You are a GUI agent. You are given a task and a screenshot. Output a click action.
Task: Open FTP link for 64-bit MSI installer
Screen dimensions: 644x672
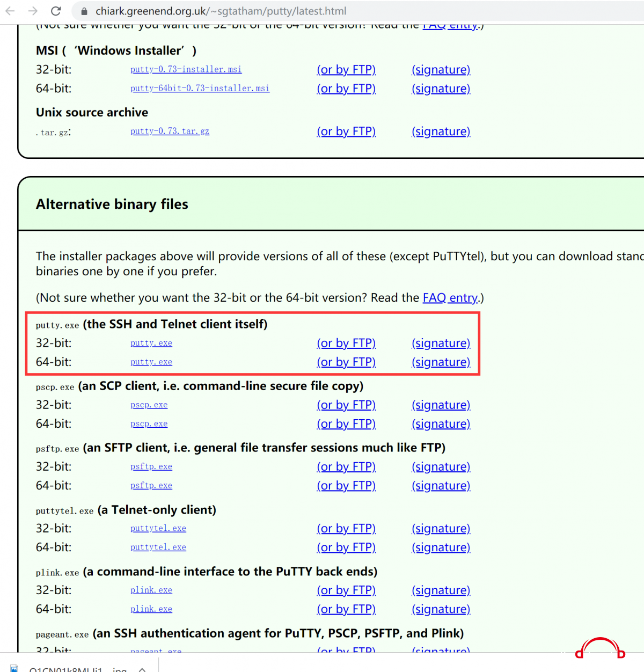click(346, 89)
